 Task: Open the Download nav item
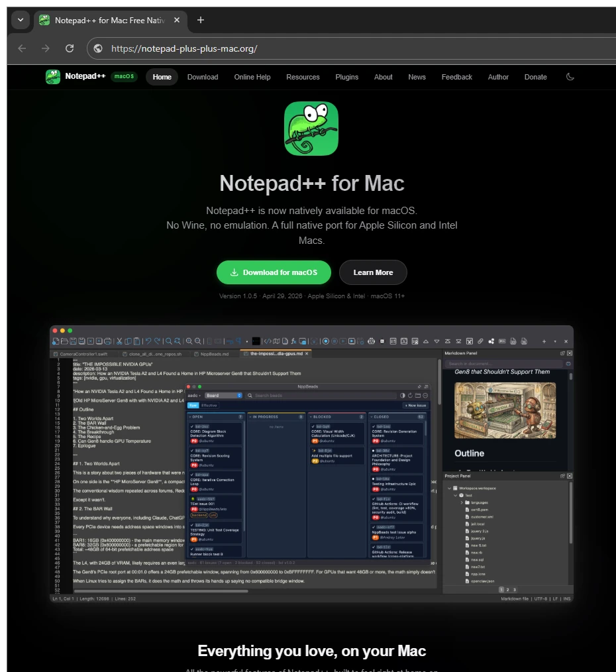point(203,77)
